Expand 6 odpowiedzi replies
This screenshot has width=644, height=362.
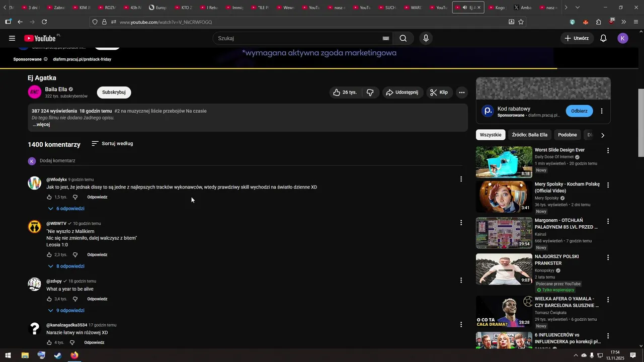pos(66,209)
